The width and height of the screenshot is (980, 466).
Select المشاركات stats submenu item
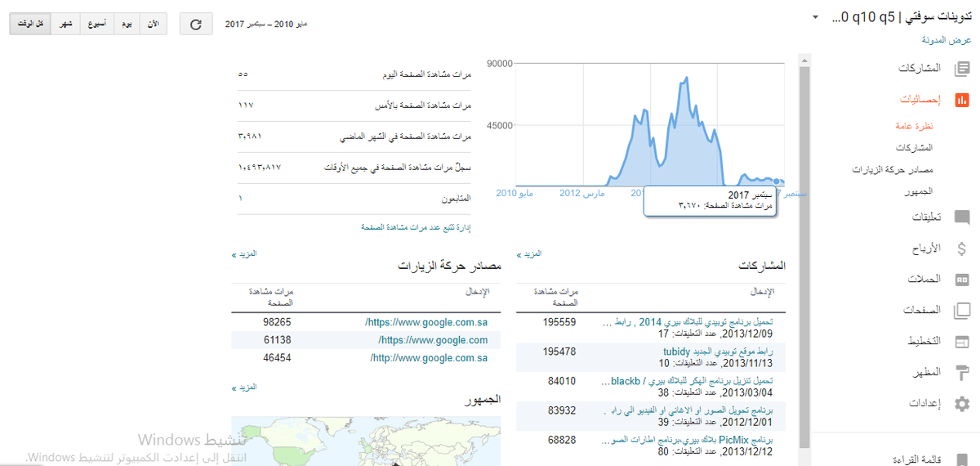point(915,148)
